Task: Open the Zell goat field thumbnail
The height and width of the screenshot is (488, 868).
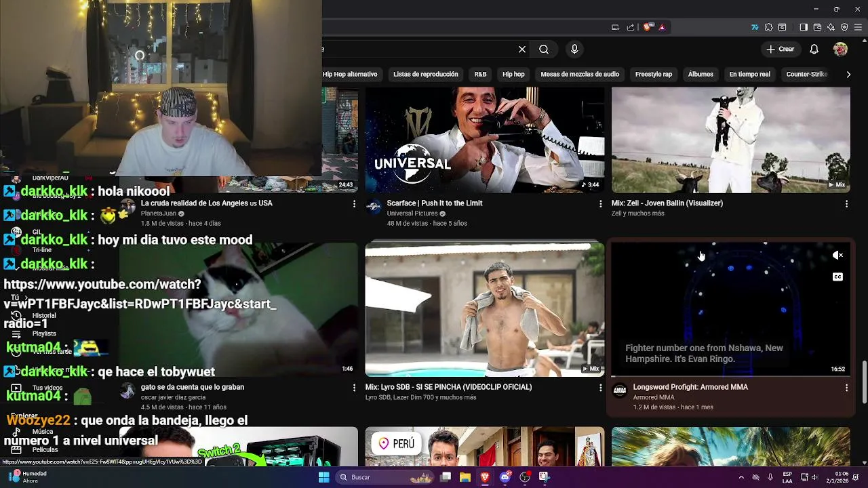Action: point(731,140)
